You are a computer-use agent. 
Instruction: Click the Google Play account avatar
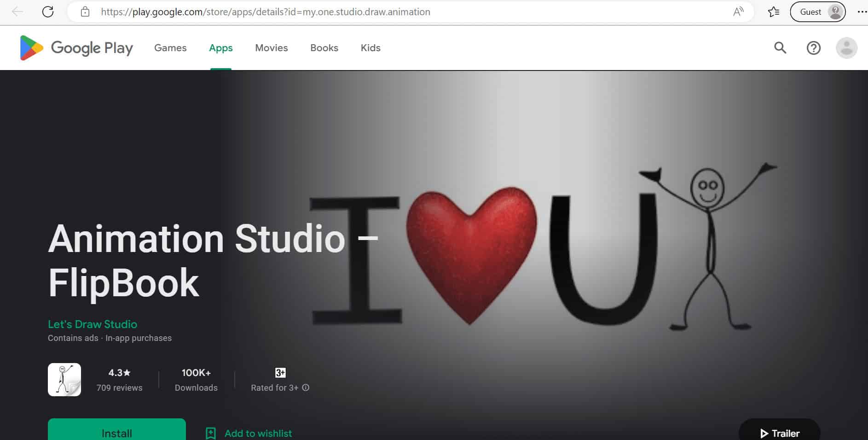point(846,48)
